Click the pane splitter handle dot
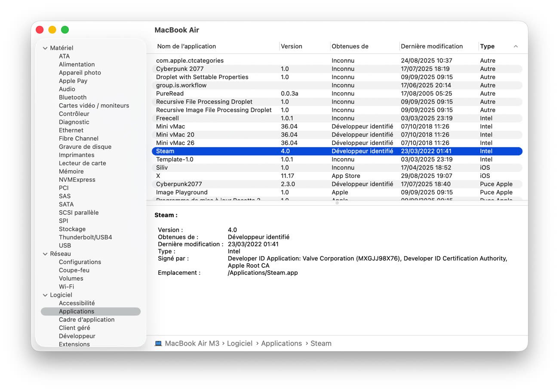Image resolution: width=559 pixels, height=392 pixels. pyautogui.click(x=337, y=203)
